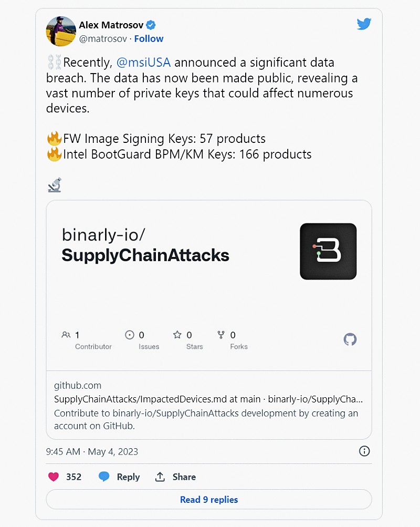Click the github.com domain text

pyautogui.click(x=78, y=385)
